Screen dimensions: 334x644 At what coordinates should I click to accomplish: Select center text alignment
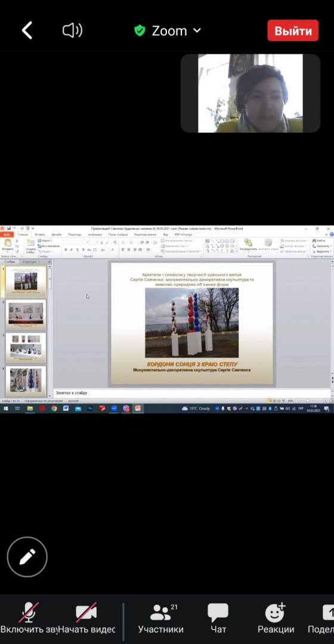coord(129,250)
